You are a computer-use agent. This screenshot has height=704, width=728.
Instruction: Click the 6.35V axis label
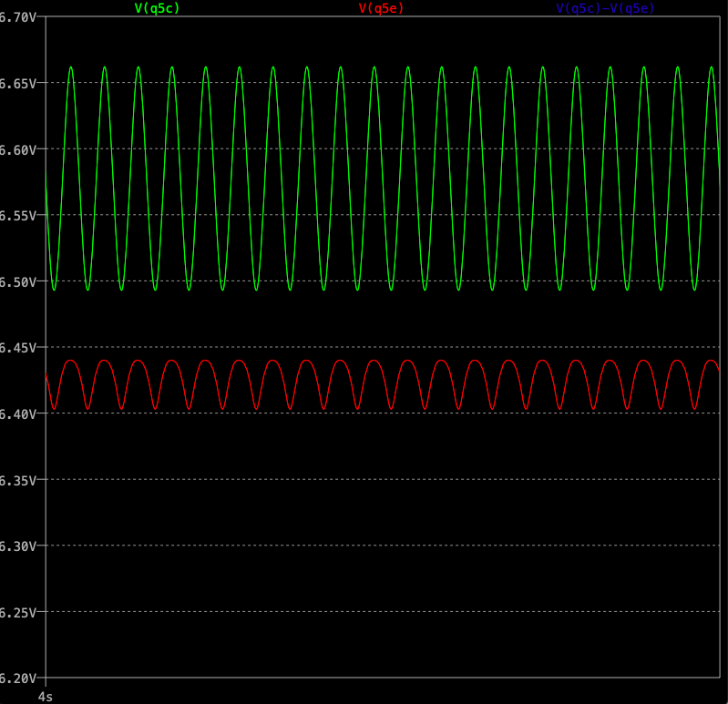point(17,481)
